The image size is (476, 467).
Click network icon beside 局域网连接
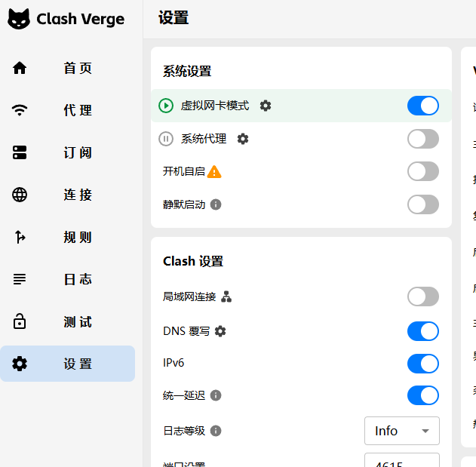[226, 296]
